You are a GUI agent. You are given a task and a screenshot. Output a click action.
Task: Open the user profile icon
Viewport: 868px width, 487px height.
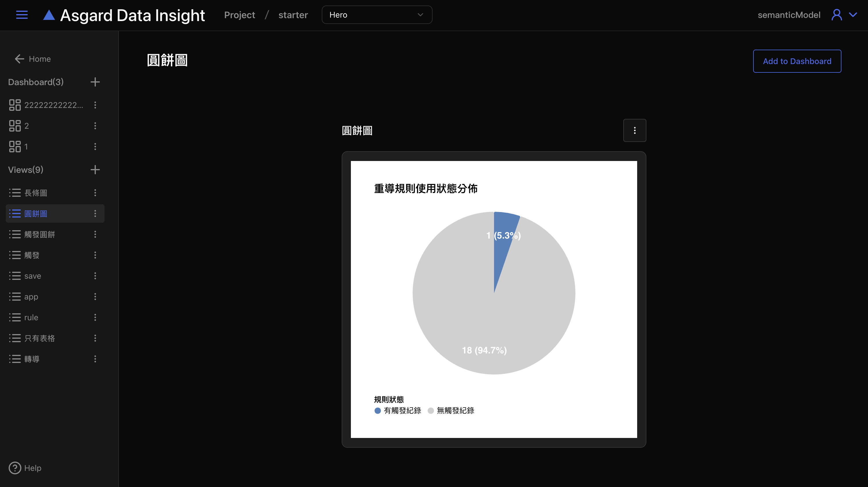pyautogui.click(x=837, y=15)
